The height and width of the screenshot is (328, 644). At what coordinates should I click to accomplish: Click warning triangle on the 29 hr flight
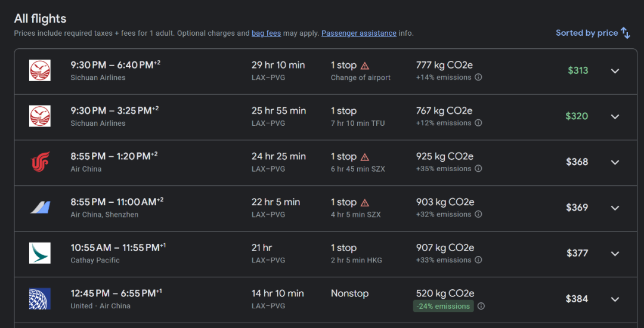[x=365, y=66]
